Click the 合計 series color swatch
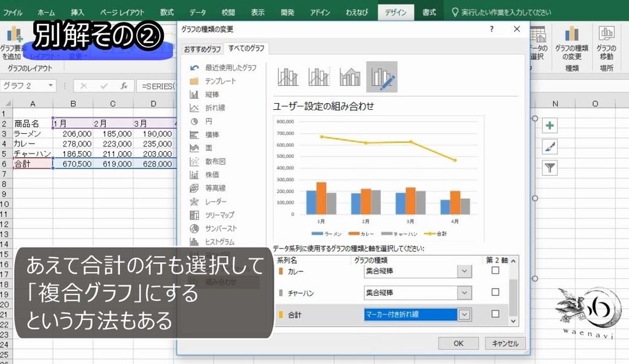 (281, 315)
